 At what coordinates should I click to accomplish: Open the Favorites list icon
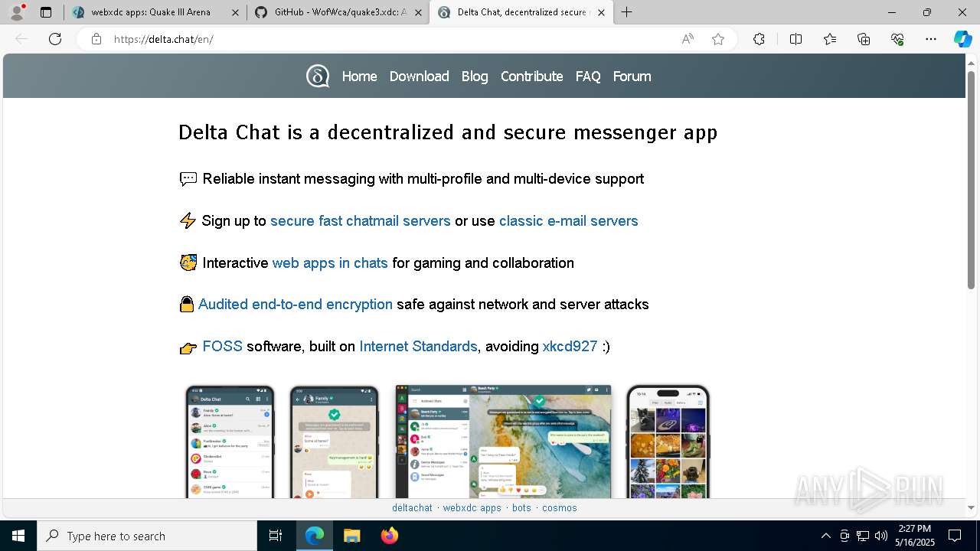click(830, 39)
